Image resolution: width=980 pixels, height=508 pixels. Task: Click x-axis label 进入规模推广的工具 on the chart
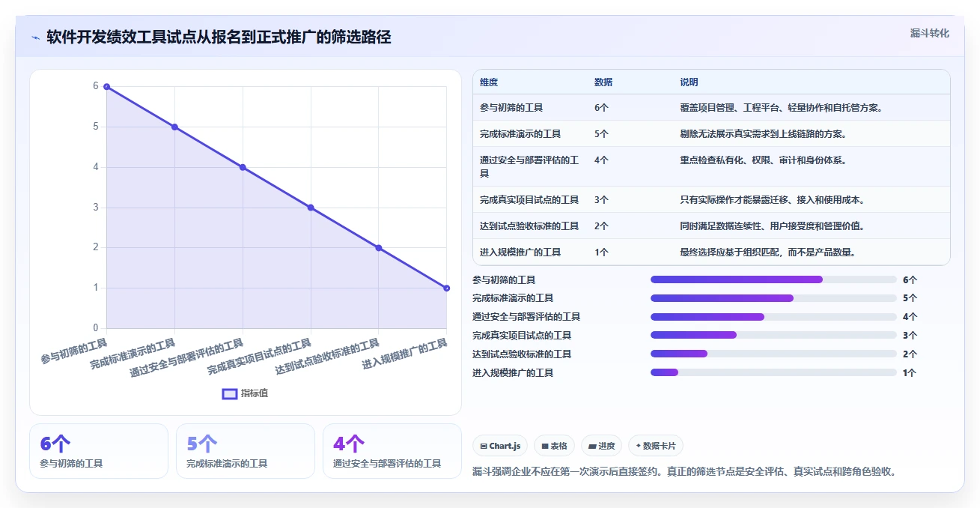[404, 354]
